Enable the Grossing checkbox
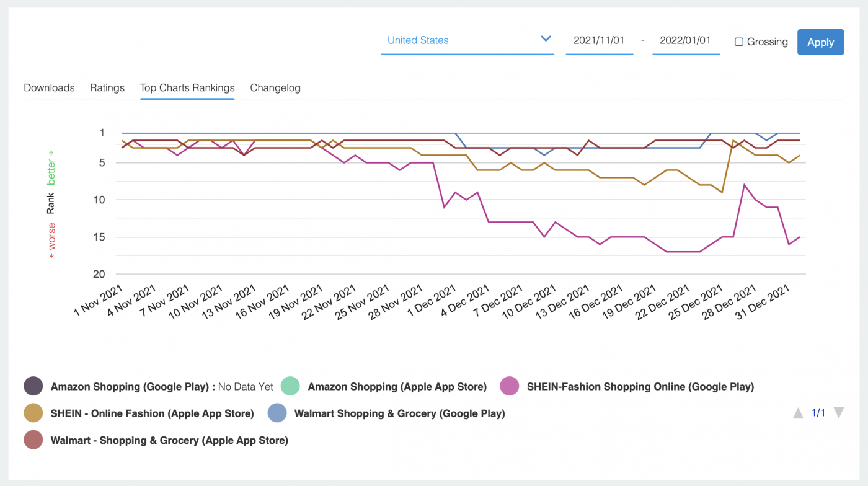The width and height of the screenshot is (868, 486). click(x=738, y=42)
